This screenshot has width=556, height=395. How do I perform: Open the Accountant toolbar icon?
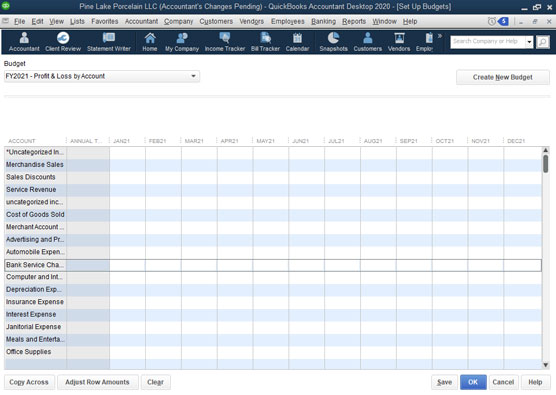[x=24, y=42]
